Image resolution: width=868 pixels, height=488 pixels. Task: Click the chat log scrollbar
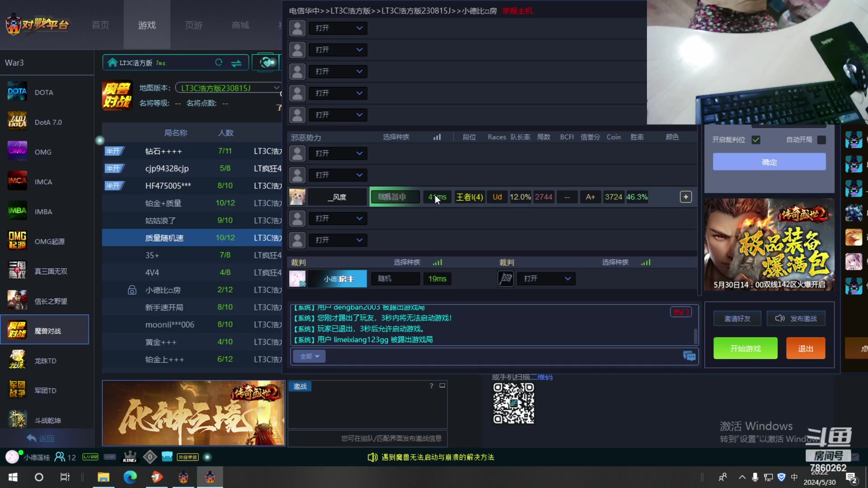tap(695, 336)
